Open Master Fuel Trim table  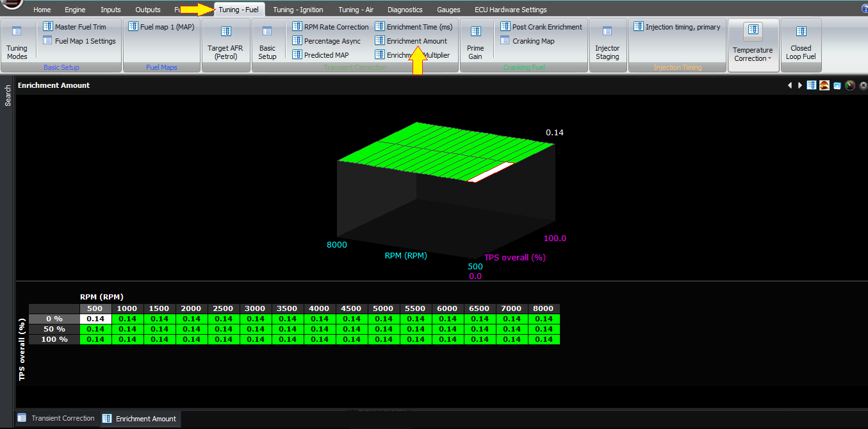coord(74,27)
